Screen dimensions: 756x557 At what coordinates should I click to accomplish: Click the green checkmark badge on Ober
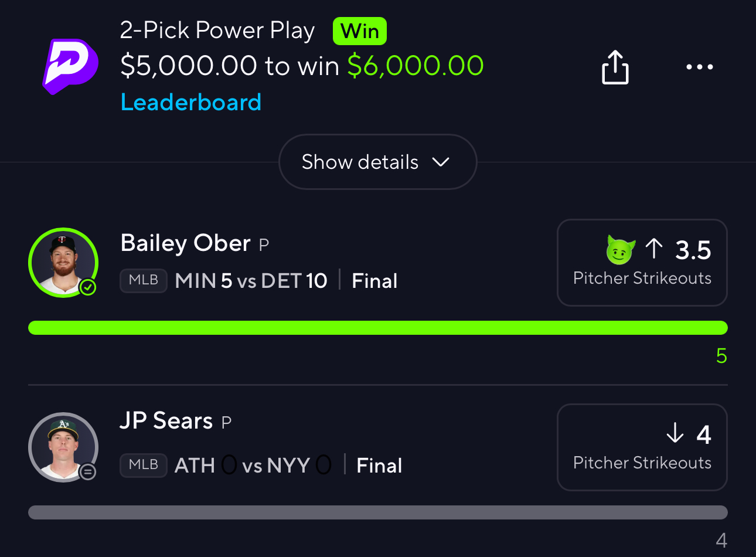pyautogui.click(x=88, y=287)
